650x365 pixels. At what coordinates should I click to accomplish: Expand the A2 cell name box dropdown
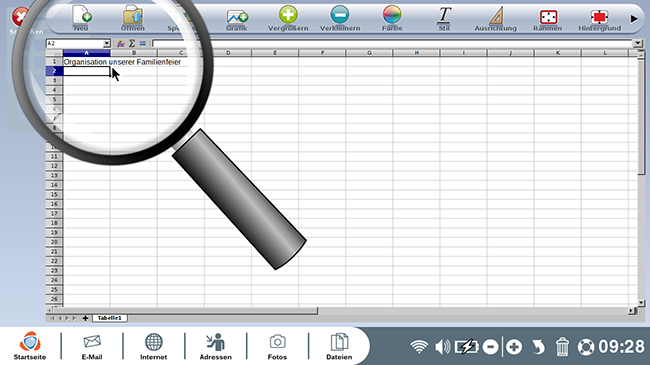click(107, 44)
